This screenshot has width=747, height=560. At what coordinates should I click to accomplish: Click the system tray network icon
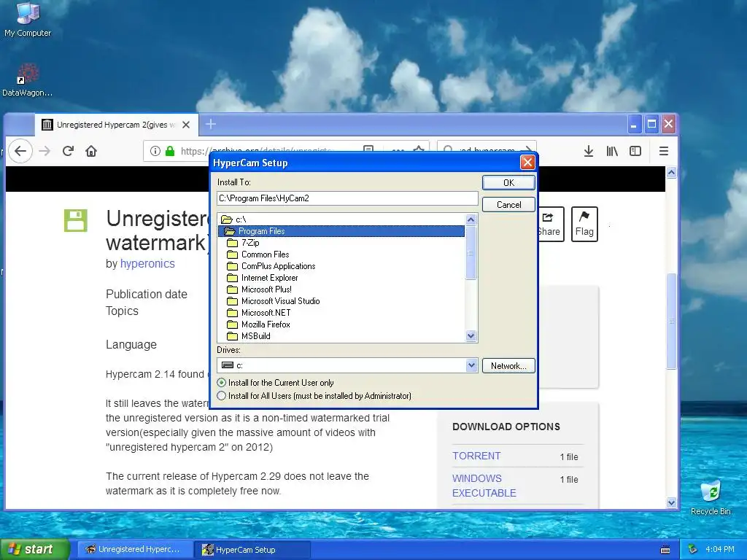693,550
